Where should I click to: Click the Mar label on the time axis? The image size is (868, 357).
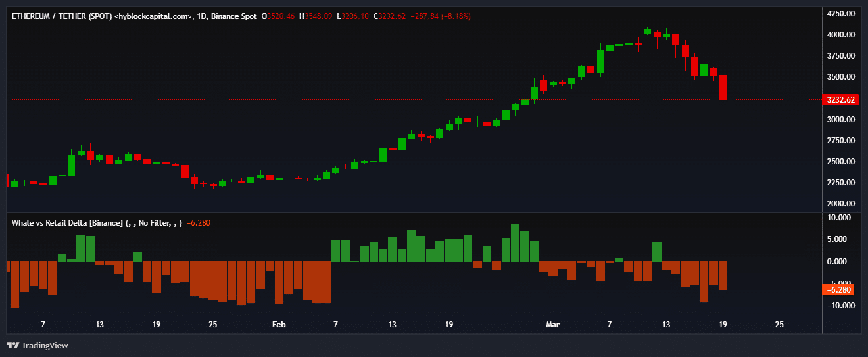tap(552, 325)
